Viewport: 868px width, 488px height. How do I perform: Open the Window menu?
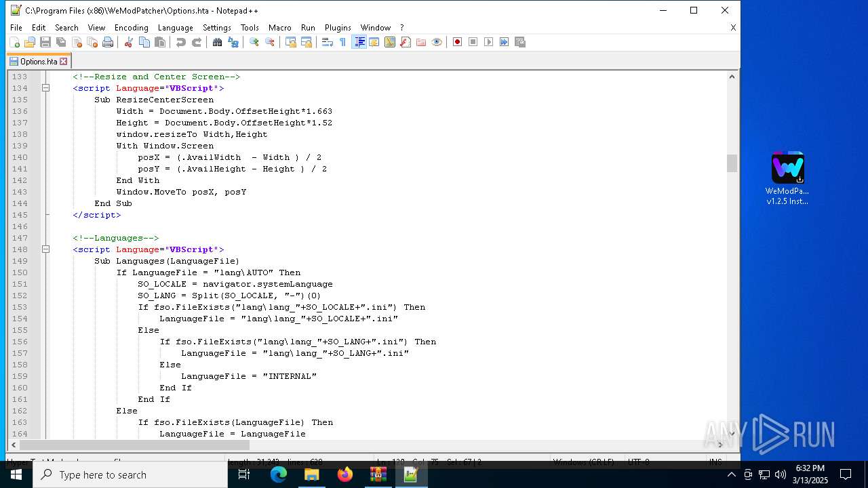coord(375,28)
